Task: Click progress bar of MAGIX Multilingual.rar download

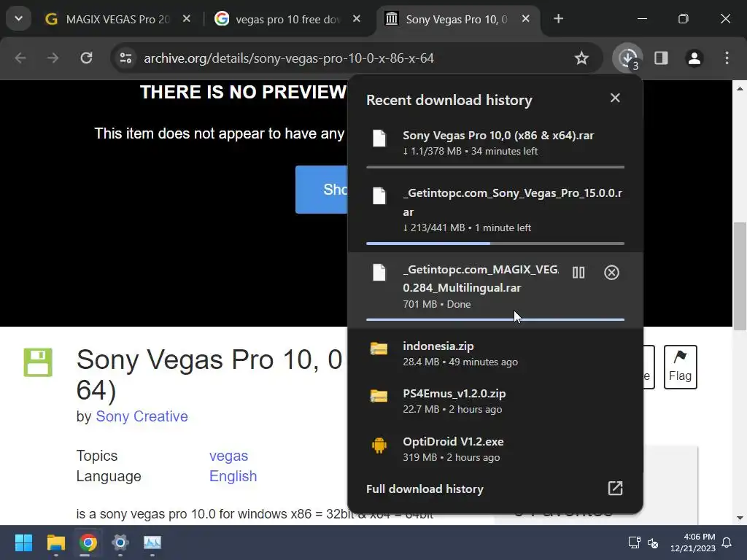Action: [495, 319]
